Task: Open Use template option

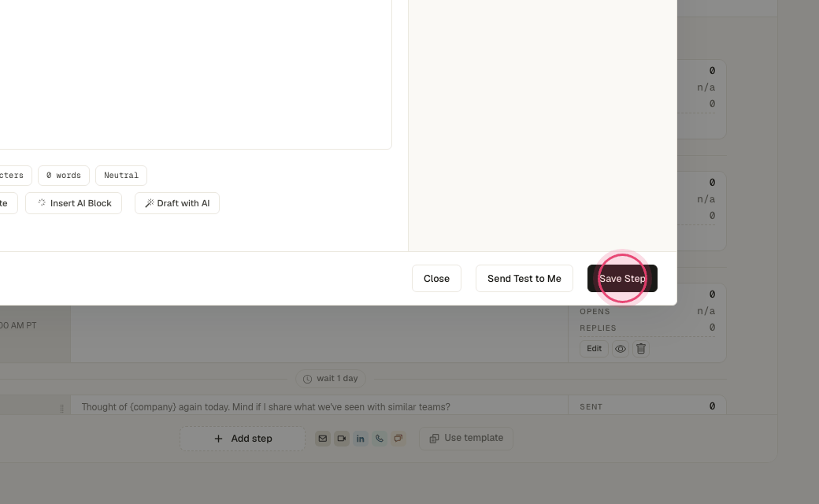Action: (x=466, y=438)
